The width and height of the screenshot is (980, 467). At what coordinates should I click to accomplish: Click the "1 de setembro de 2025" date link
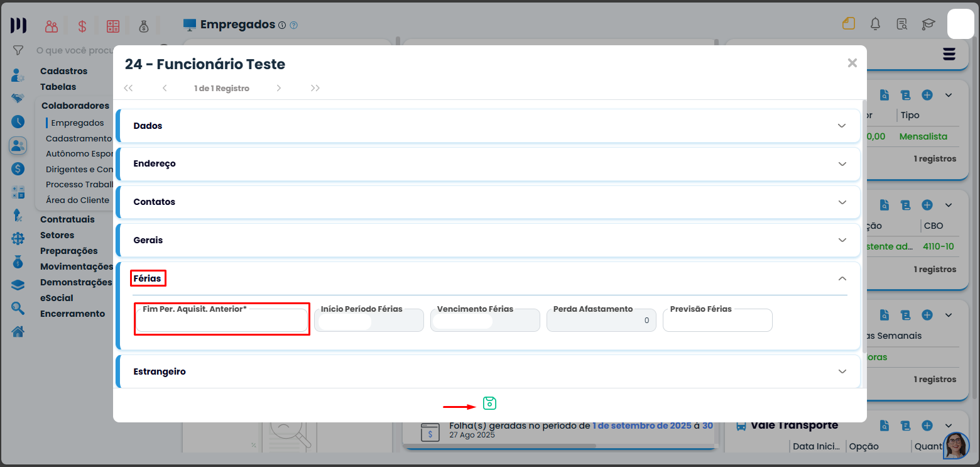(x=641, y=426)
